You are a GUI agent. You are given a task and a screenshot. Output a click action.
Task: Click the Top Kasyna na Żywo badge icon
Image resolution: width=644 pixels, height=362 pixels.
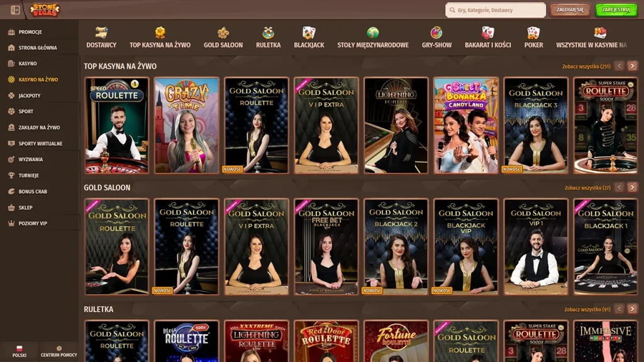[x=160, y=33]
